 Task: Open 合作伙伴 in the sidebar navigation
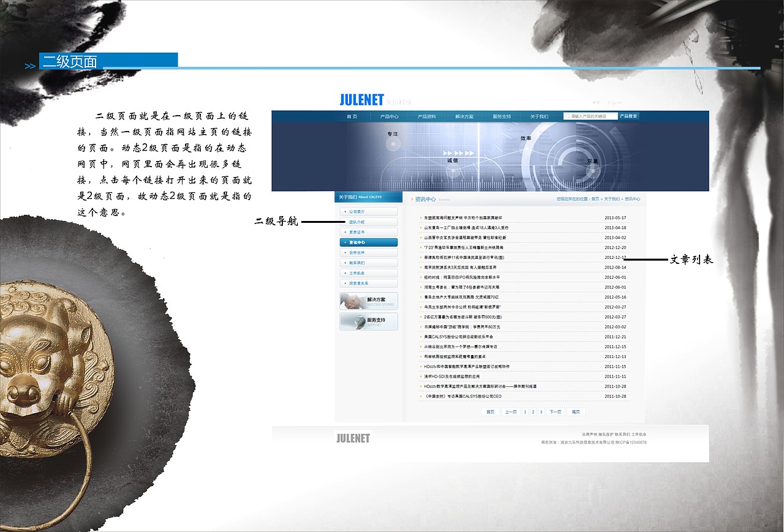pyautogui.click(x=368, y=252)
